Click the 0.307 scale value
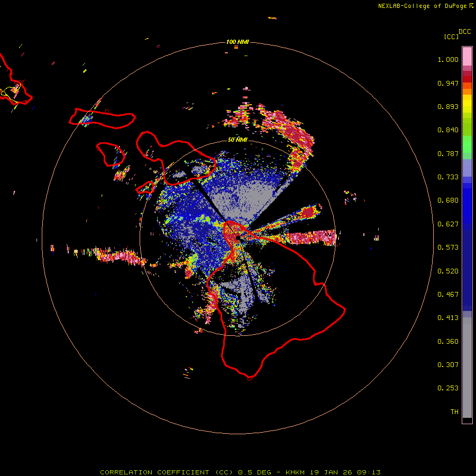The image size is (476, 476). pyautogui.click(x=448, y=365)
